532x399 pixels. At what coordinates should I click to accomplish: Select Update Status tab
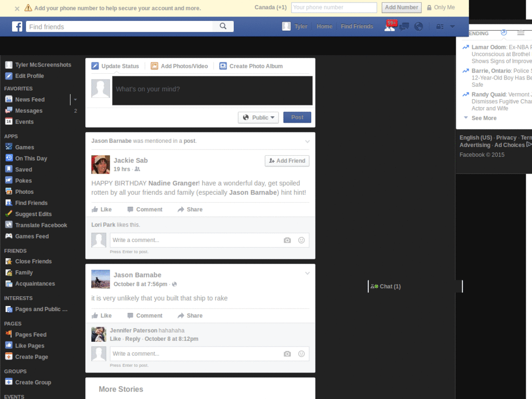click(x=115, y=66)
